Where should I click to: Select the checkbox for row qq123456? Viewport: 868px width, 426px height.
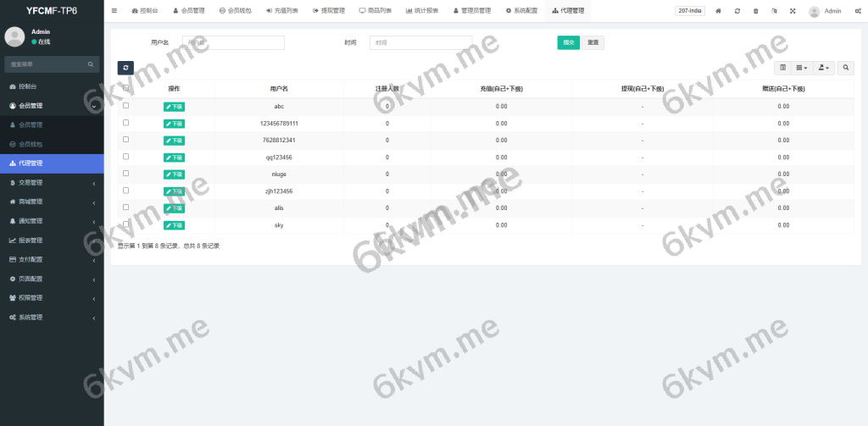(x=126, y=157)
